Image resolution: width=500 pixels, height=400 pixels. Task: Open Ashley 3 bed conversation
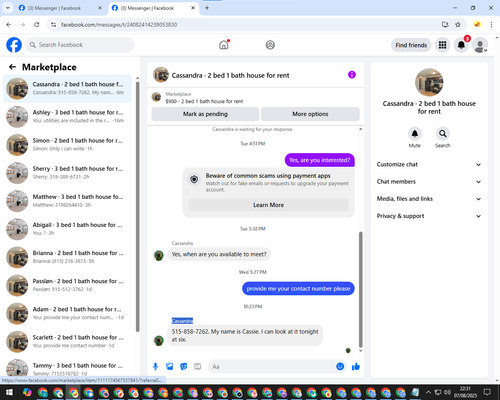click(x=67, y=116)
